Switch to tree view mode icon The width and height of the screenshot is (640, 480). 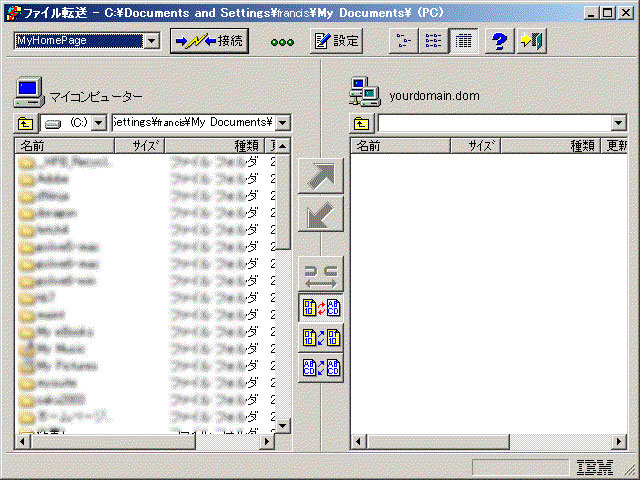click(403, 41)
